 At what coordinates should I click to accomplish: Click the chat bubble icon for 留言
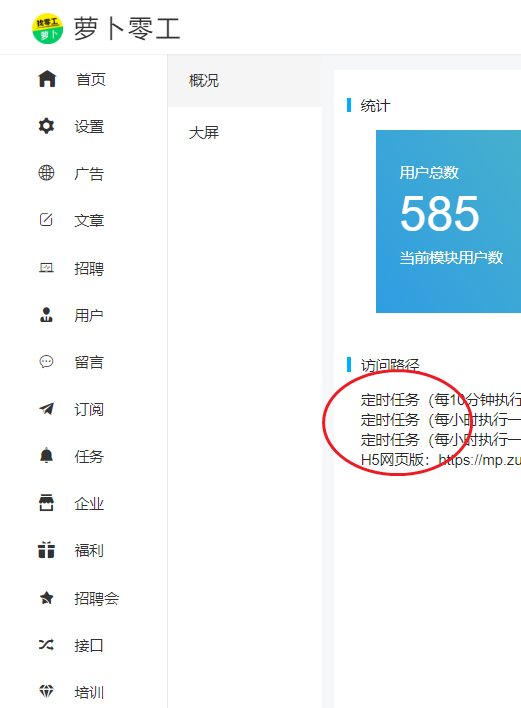[x=46, y=362]
